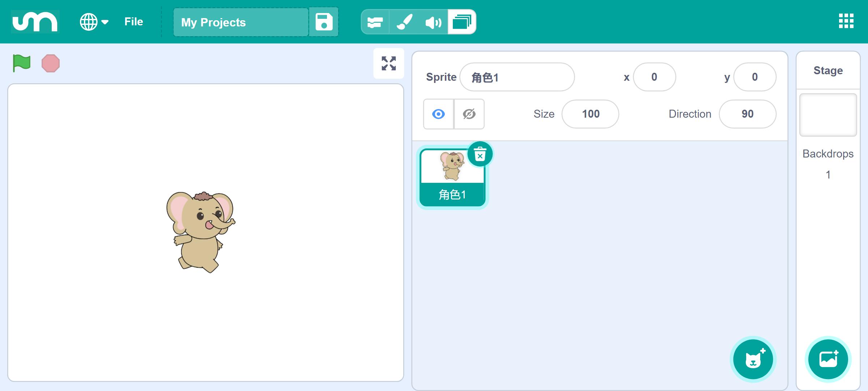This screenshot has height=391, width=868.
Task: Enter fullscreen stage mode
Action: tap(389, 63)
